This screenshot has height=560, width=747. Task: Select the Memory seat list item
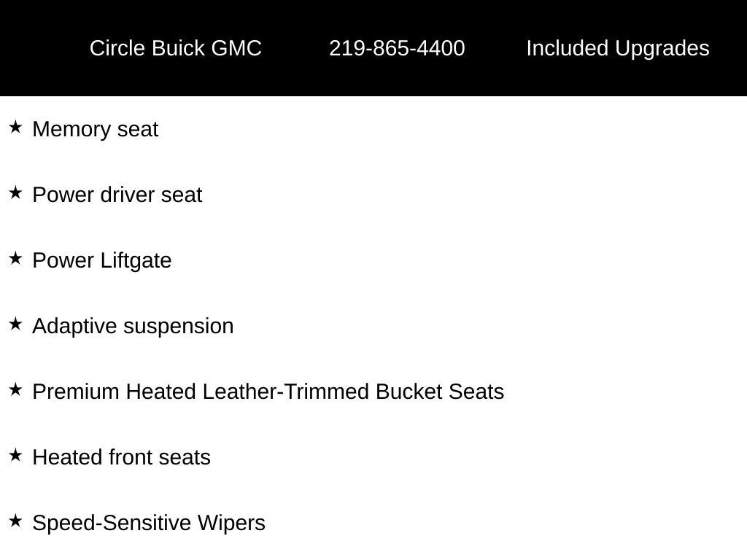pos(96,129)
